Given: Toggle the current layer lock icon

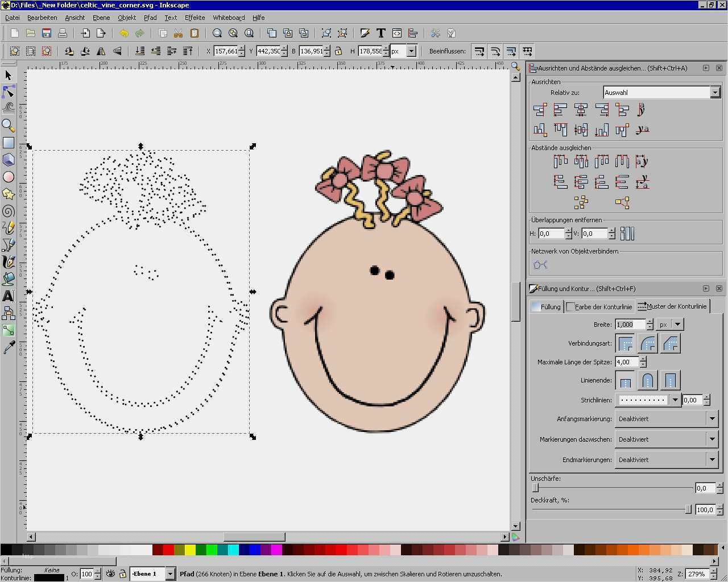Looking at the screenshot, I should click(x=122, y=574).
